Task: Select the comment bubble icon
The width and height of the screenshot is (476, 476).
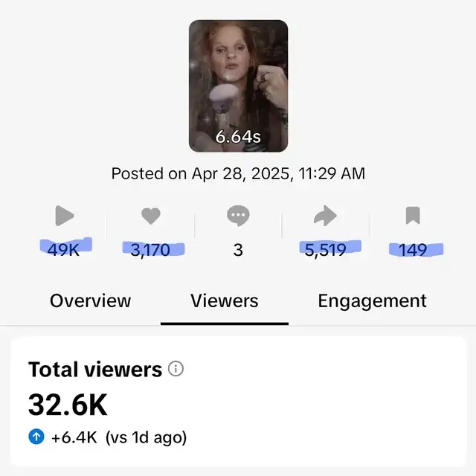Action: [x=238, y=216]
